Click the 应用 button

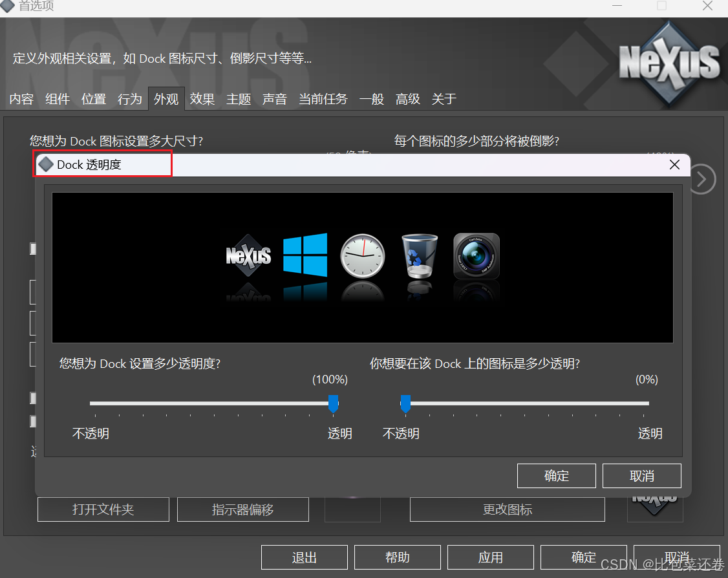coord(490,557)
